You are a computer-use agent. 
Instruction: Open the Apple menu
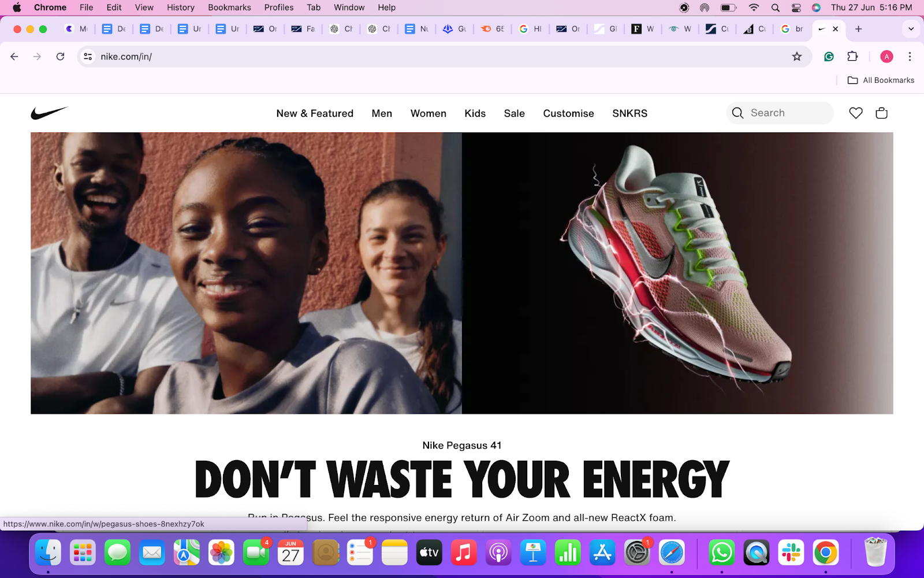click(16, 8)
